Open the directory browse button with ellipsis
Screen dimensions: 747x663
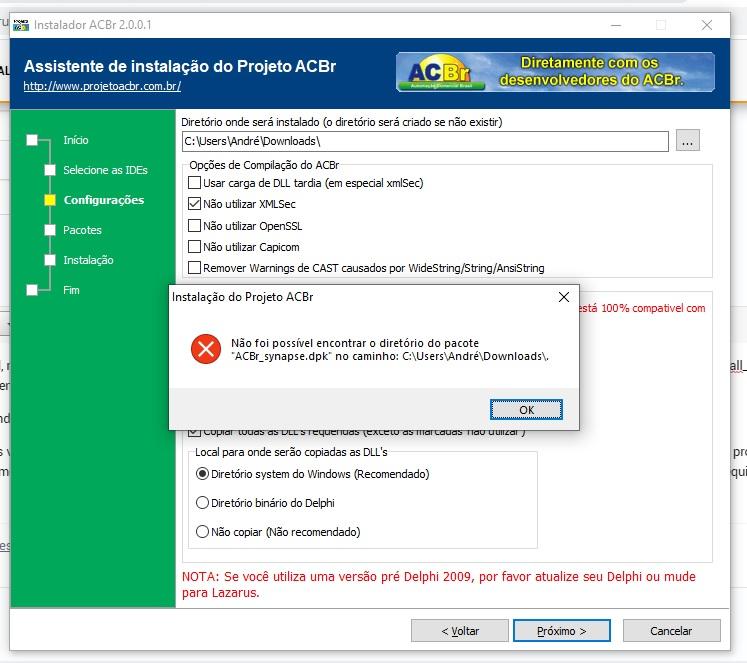pos(687,141)
